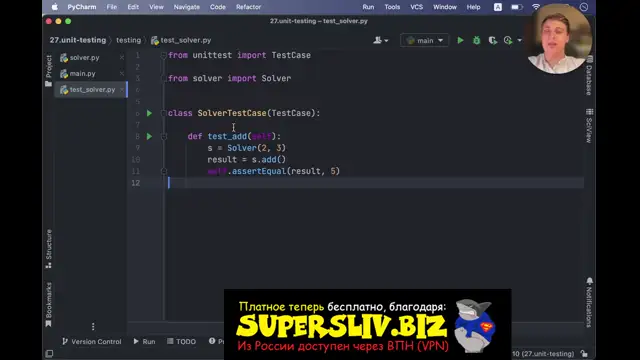Place cursor on line 12
The width and height of the screenshot is (640, 360).
pyautogui.click(x=376, y=183)
